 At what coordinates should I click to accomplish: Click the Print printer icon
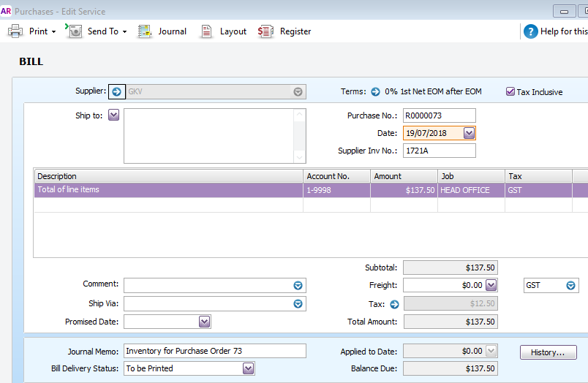coord(15,31)
